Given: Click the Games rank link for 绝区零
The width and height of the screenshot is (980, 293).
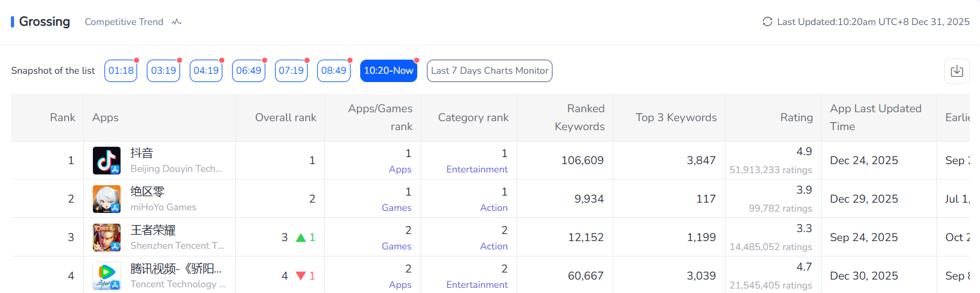Looking at the screenshot, I should click(397, 208).
